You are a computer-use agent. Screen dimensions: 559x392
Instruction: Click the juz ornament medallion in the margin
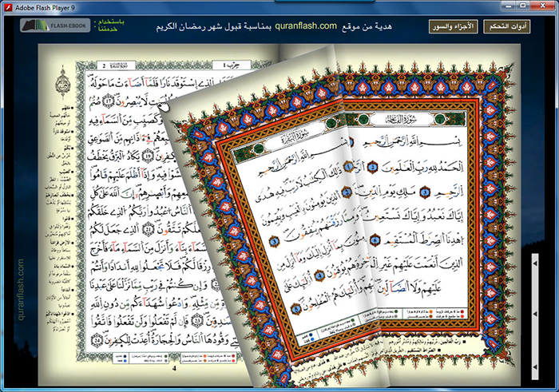tap(63, 85)
